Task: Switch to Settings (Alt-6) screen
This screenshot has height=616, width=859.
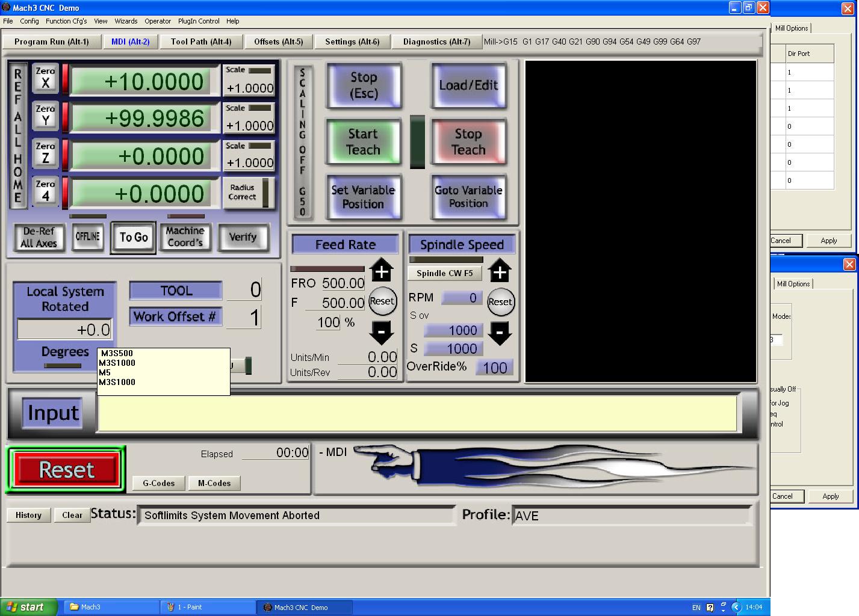Action: [x=352, y=42]
